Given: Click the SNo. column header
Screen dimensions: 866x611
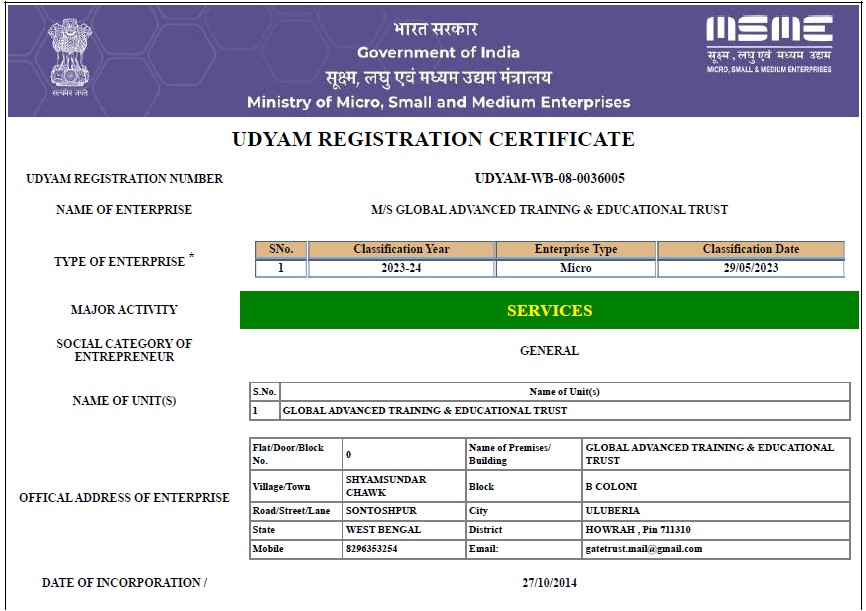Looking at the screenshot, I should [x=281, y=249].
